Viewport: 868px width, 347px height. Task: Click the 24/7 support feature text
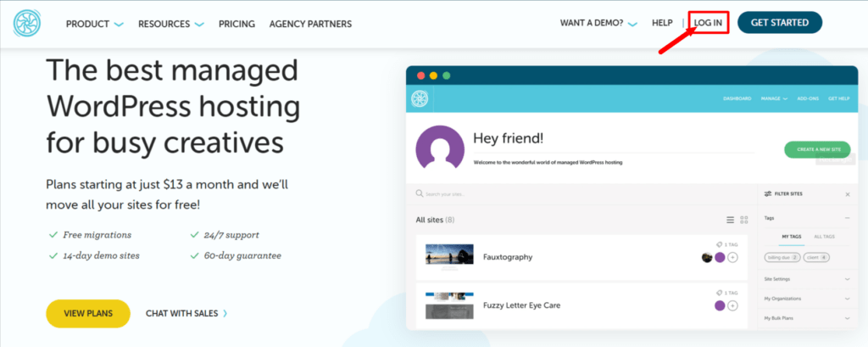[231, 235]
